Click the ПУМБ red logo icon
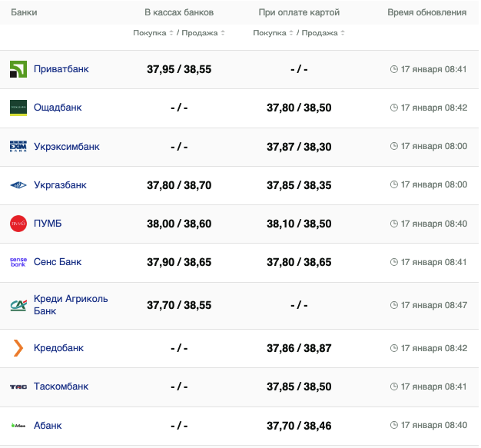The width and height of the screenshot is (481, 448). point(18,224)
